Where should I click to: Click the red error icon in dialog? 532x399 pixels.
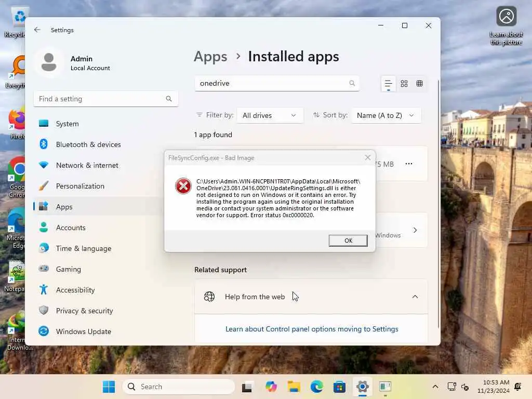click(183, 186)
